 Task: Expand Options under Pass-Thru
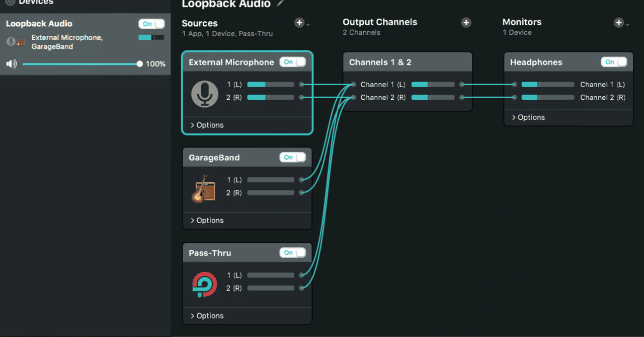click(207, 316)
